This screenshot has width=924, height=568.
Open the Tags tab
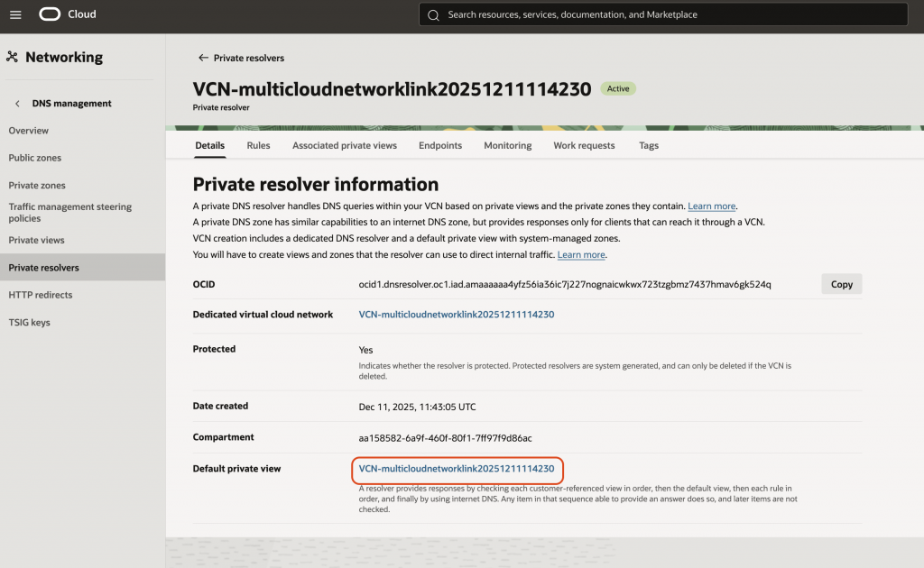click(x=648, y=145)
